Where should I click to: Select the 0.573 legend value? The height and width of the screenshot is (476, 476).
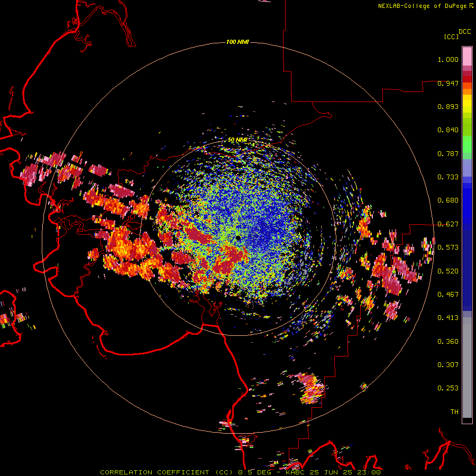coord(448,248)
